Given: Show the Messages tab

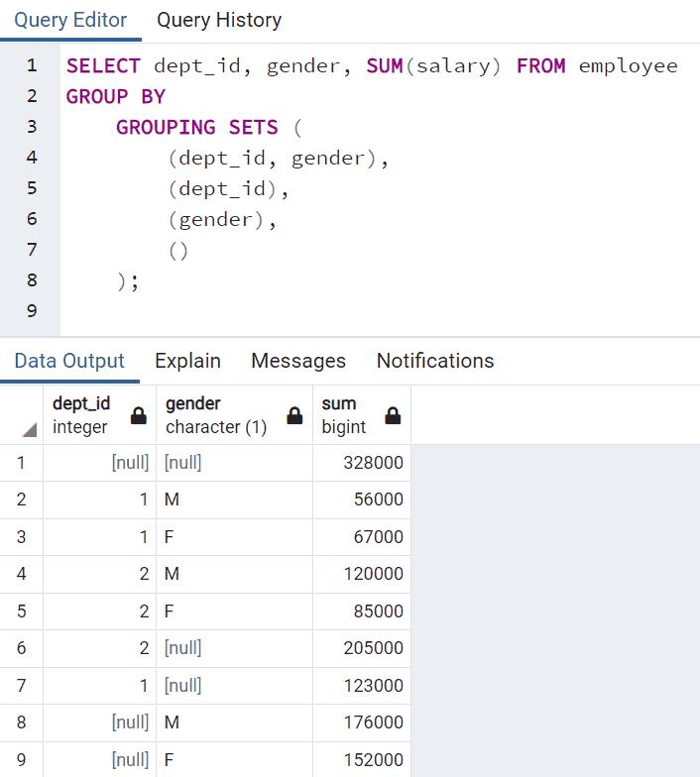Looking at the screenshot, I should [x=298, y=361].
